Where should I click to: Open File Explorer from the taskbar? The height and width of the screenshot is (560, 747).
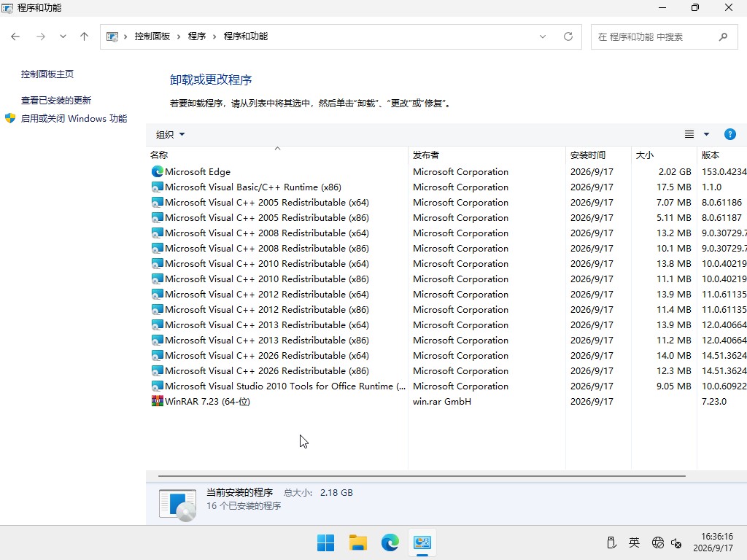point(357,542)
